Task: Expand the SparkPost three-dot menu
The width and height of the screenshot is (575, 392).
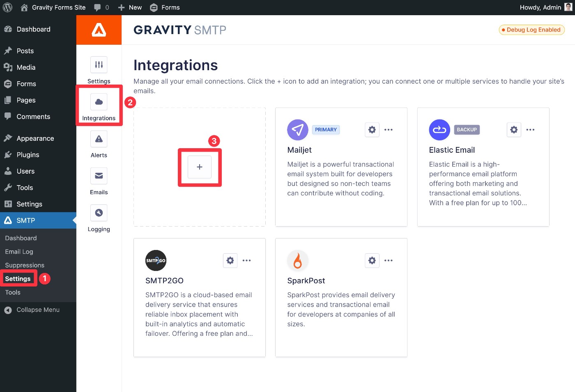Action: pos(389,260)
